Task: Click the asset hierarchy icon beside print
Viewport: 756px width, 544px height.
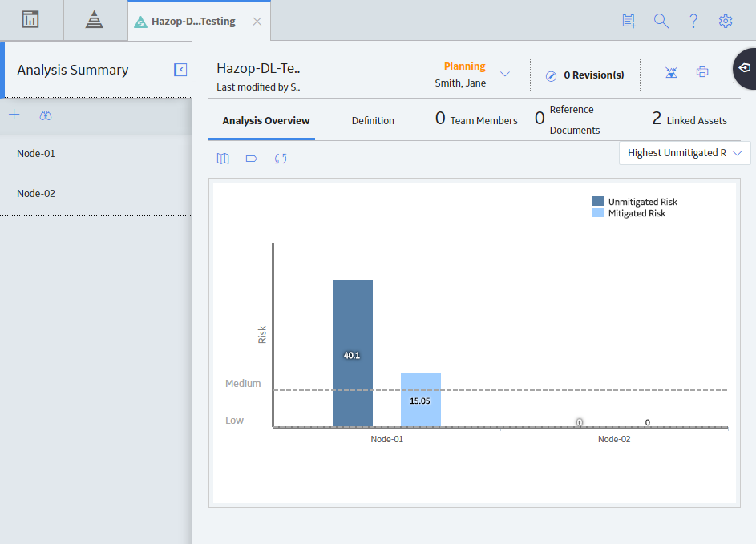Action: (x=671, y=72)
